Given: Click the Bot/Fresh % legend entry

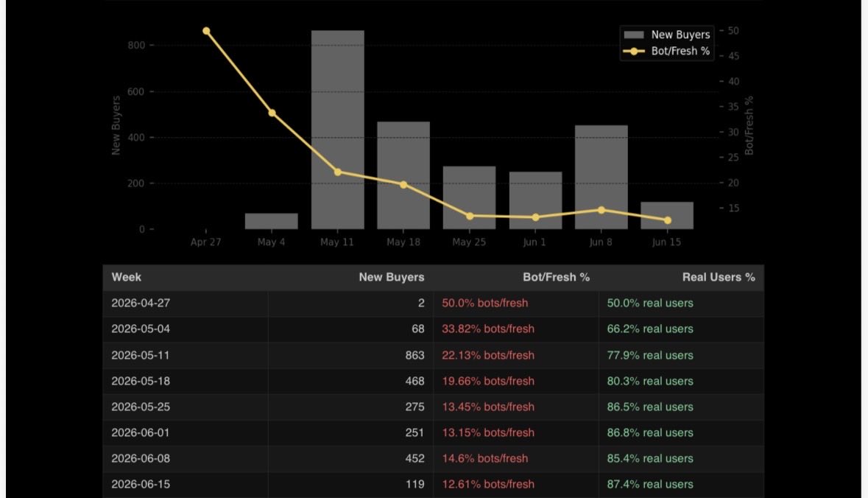Looking at the screenshot, I should coord(667,51).
